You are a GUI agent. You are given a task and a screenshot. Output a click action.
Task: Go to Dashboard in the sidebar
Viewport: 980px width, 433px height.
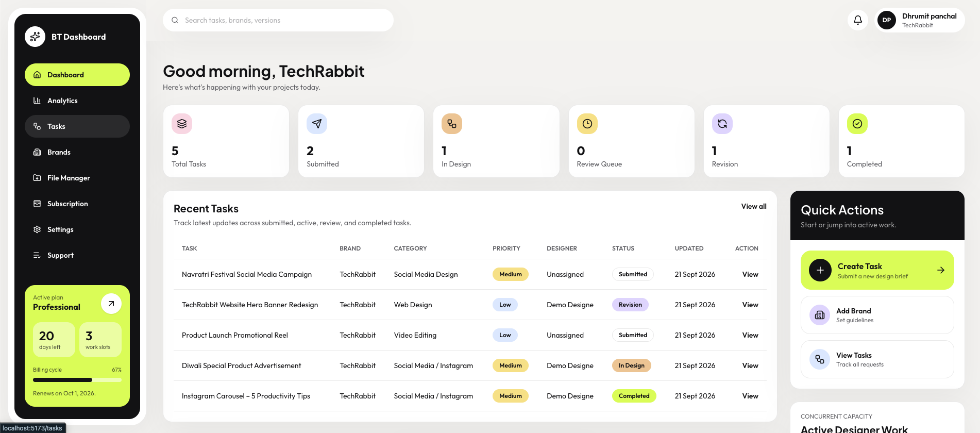(x=77, y=75)
